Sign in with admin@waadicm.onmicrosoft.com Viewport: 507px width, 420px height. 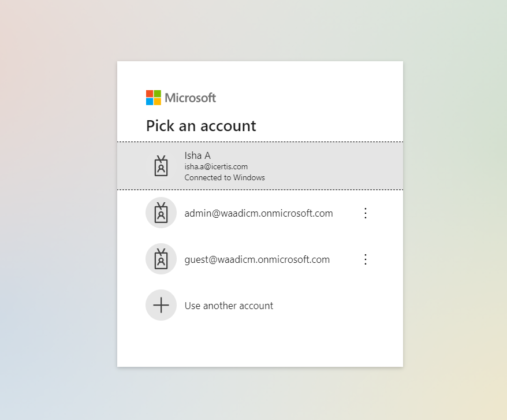259,213
